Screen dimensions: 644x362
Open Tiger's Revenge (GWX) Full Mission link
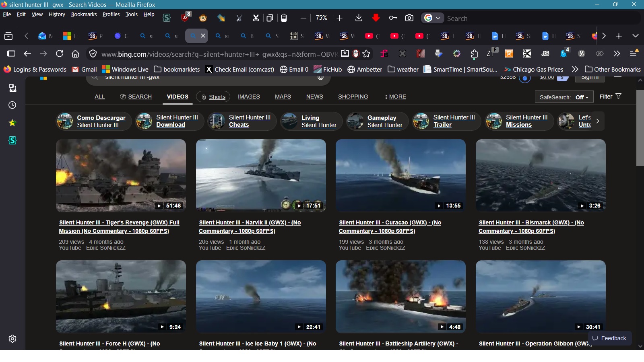119,226
